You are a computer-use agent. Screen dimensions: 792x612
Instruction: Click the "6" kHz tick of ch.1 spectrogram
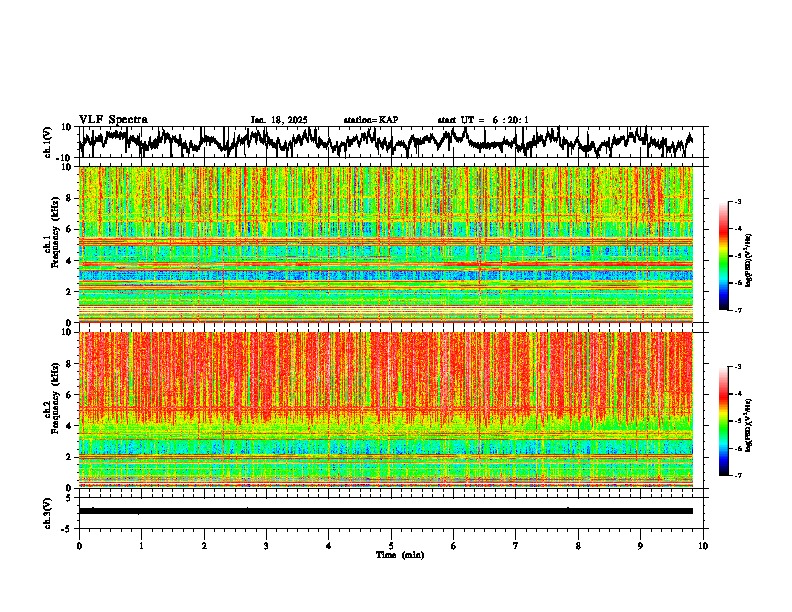70,229
